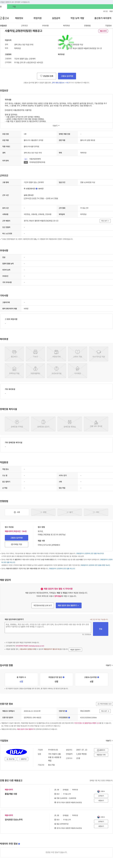Open the 지도 보기 dropdown for 인증기관

(105, 711)
